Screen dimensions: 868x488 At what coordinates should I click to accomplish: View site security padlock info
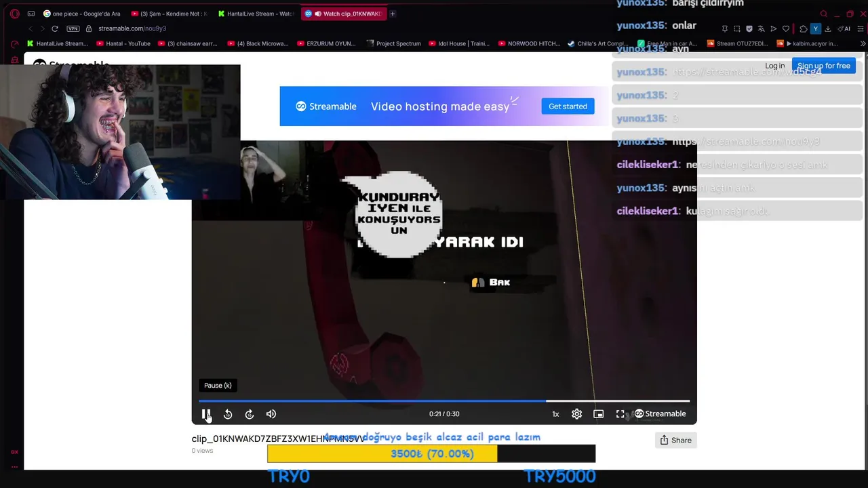(89, 28)
